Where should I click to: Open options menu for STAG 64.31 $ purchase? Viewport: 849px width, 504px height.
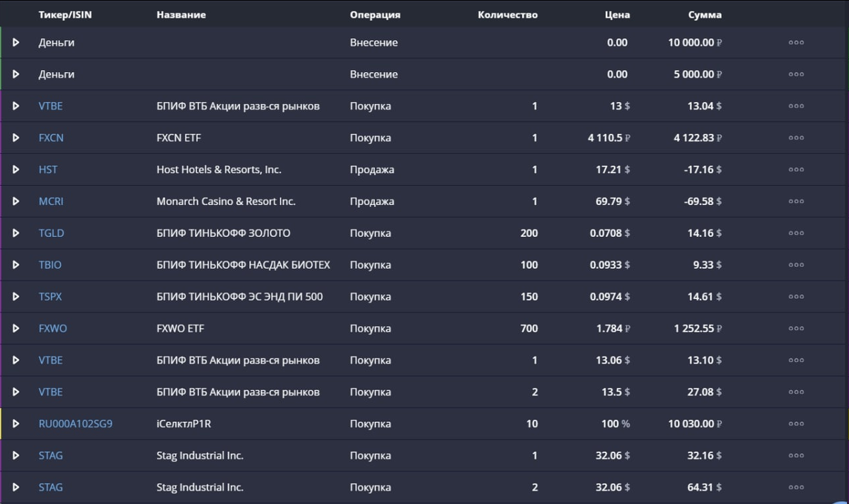pos(796,488)
